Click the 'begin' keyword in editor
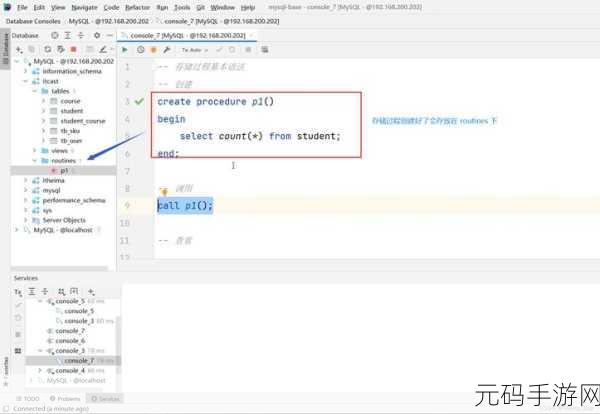Screen dimensions: 600x414 tap(171, 119)
